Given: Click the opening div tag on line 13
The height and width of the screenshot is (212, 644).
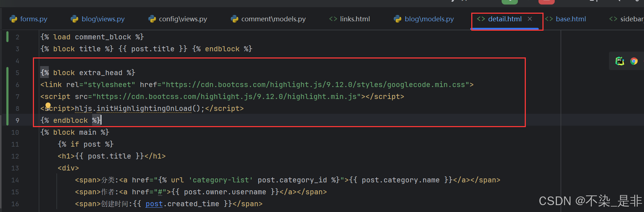Looking at the screenshot, I should [x=68, y=168].
